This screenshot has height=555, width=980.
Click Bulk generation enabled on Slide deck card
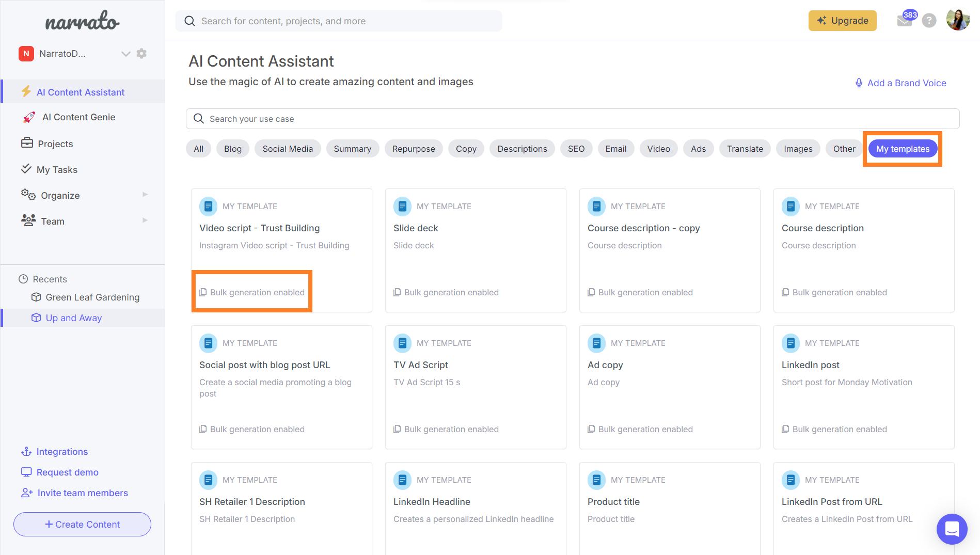pos(446,292)
